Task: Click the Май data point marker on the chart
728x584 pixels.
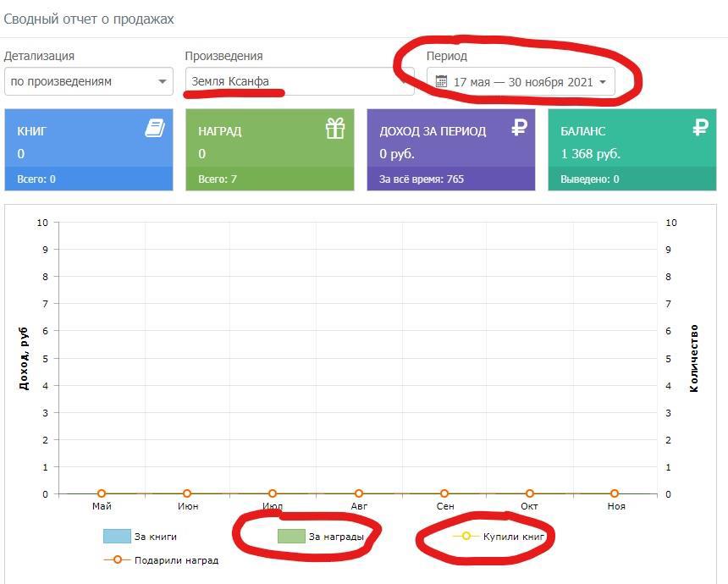Action: click(102, 493)
